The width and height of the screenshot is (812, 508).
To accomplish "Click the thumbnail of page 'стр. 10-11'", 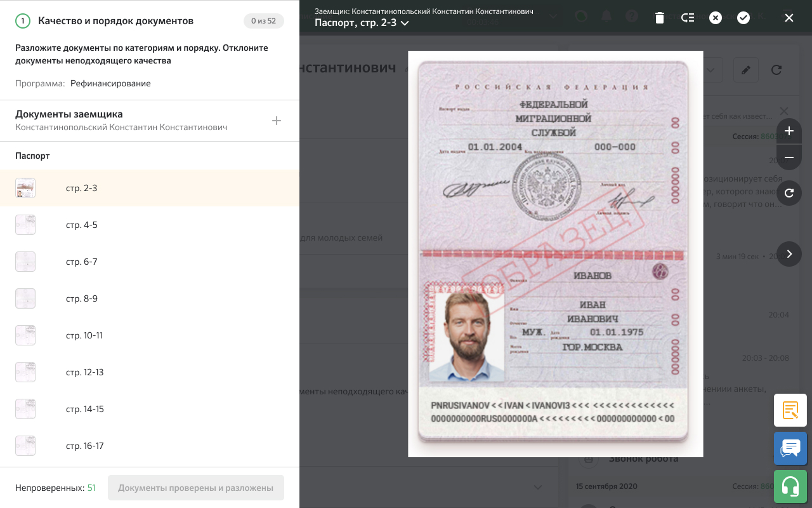I will [x=25, y=335].
